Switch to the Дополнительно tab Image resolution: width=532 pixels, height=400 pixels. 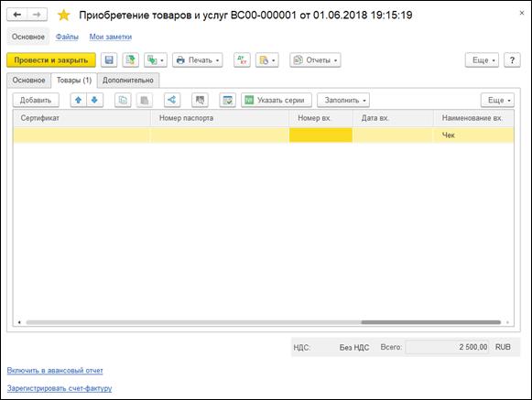click(x=128, y=81)
